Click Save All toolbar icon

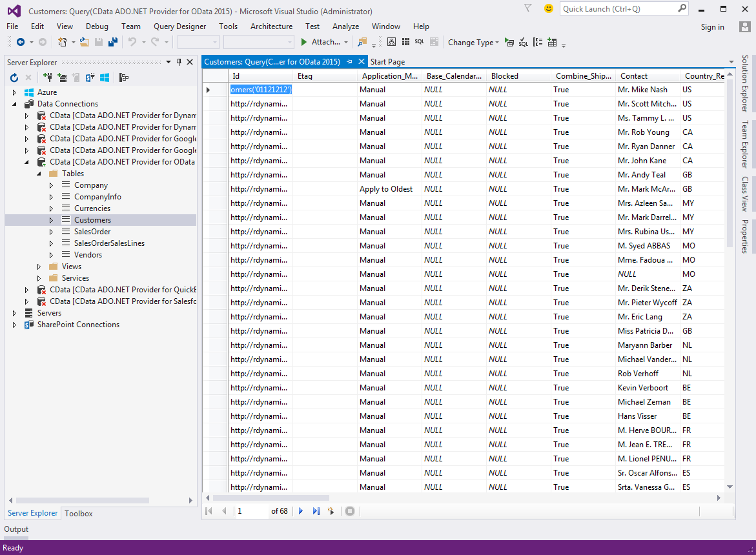(113, 42)
